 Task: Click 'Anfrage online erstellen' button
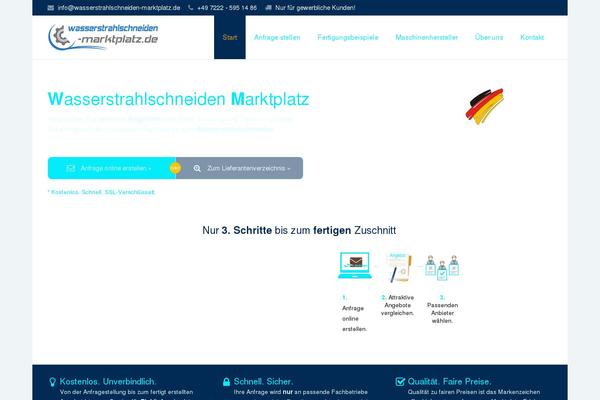point(112,168)
